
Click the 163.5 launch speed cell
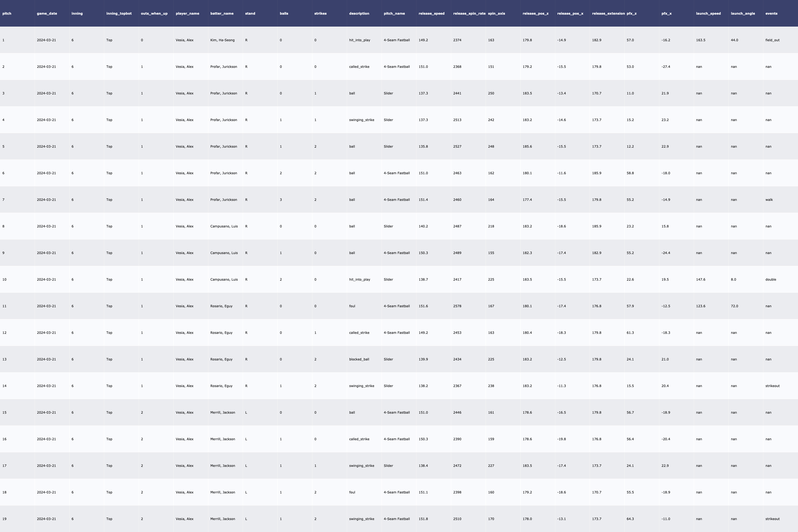click(x=700, y=40)
